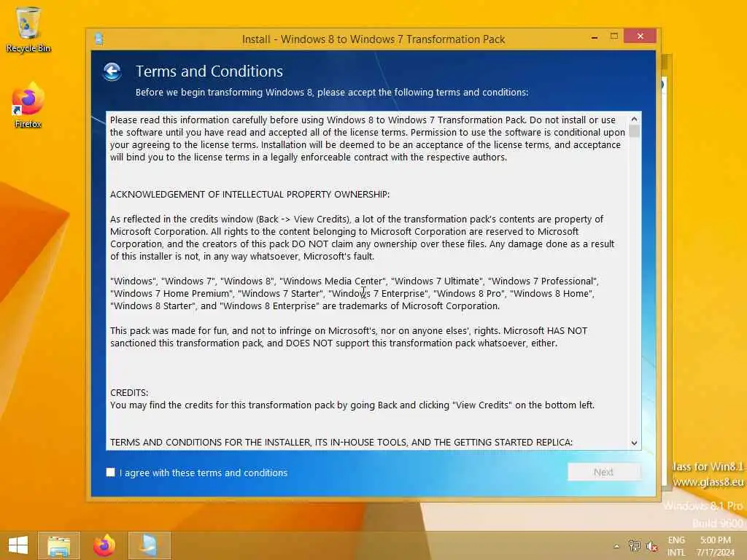Viewport: 747px width, 560px height.
Task: Click the terms scrollbar down arrow
Action: (634, 443)
